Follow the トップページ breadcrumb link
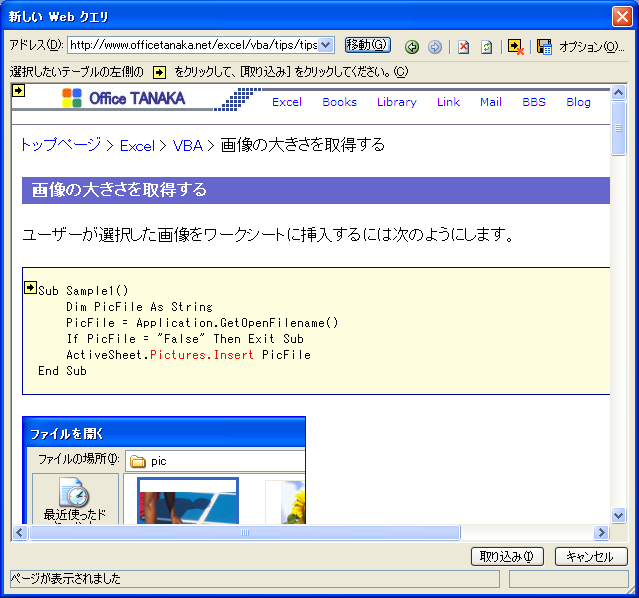 [61, 145]
